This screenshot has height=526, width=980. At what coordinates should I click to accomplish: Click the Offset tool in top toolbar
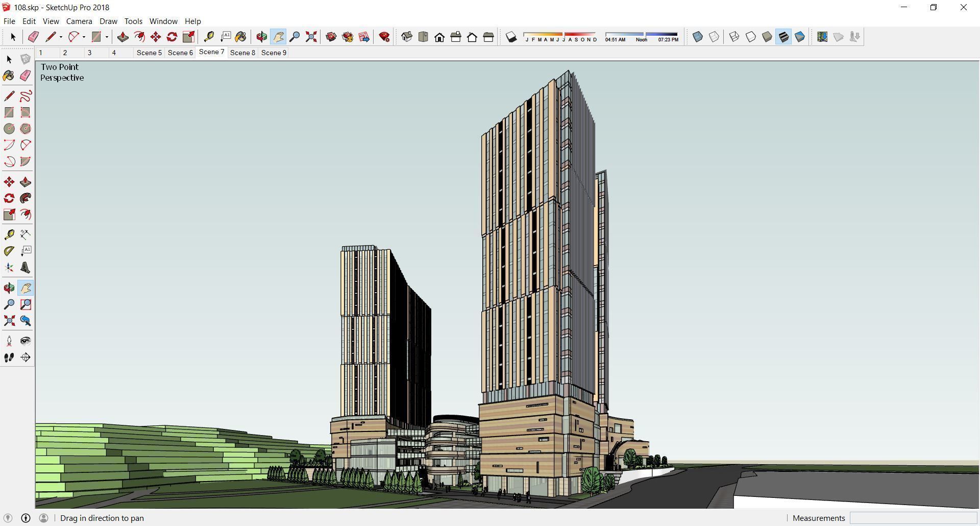tap(139, 37)
